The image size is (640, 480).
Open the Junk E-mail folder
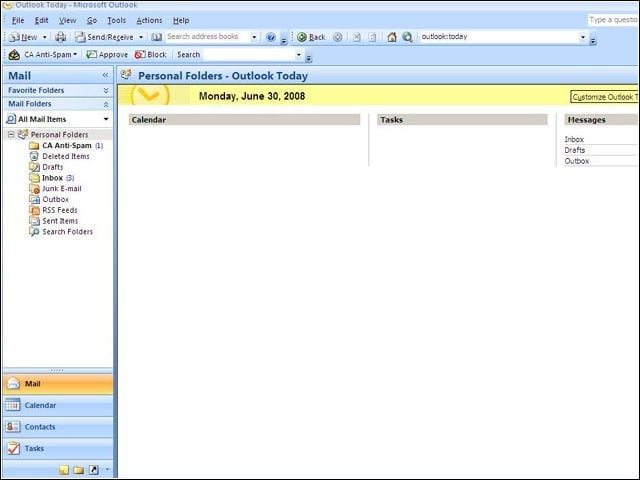click(62, 189)
